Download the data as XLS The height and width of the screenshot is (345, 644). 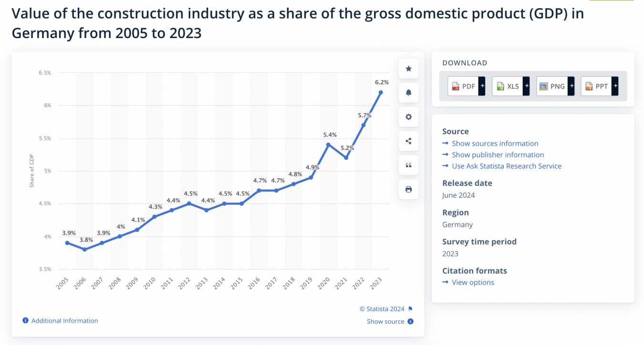point(508,86)
